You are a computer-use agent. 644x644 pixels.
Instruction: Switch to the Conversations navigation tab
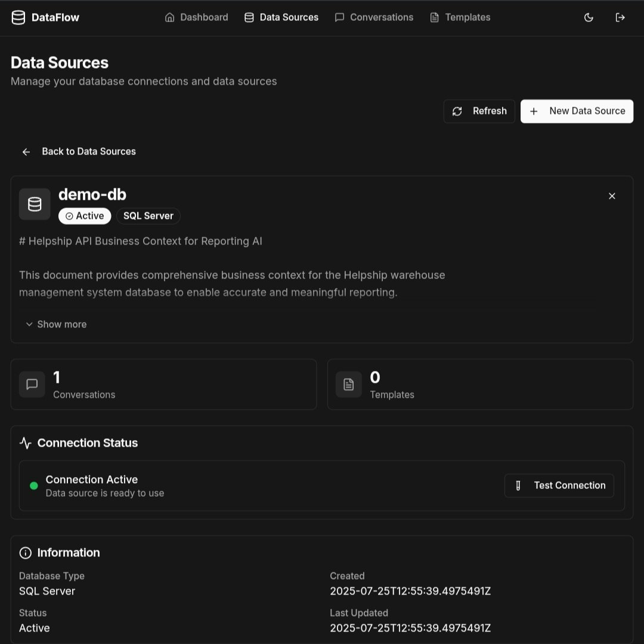[x=374, y=17]
